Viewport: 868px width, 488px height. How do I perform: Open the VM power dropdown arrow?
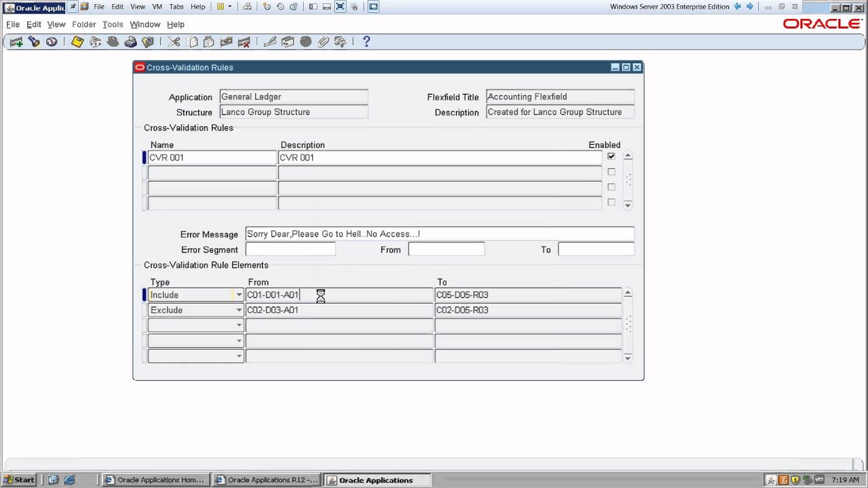tap(230, 7)
